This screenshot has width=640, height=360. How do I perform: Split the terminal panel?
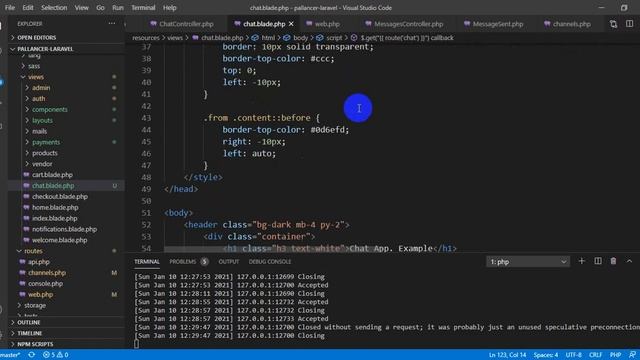(x=598, y=261)
